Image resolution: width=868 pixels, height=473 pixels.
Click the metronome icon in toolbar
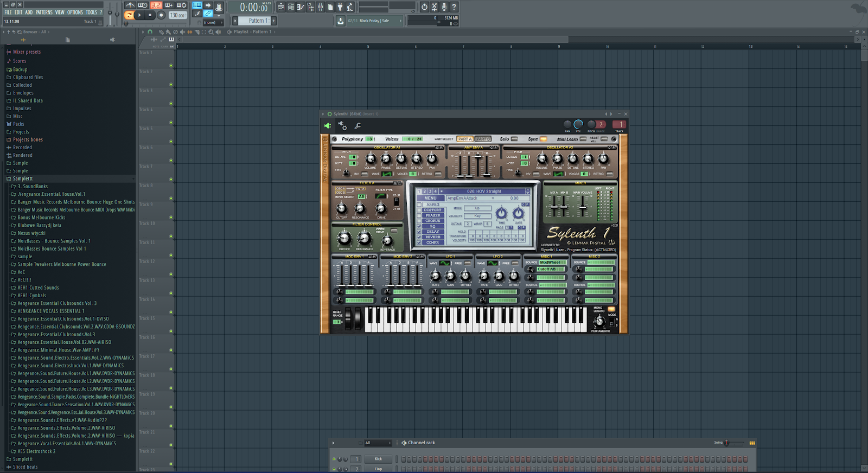click(x=130, y=5)
